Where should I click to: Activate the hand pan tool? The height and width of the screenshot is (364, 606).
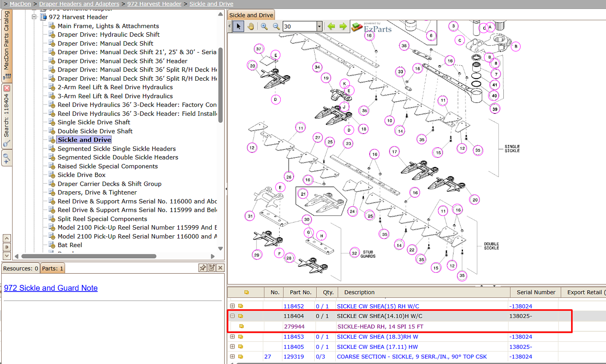(x=251, y=26)
